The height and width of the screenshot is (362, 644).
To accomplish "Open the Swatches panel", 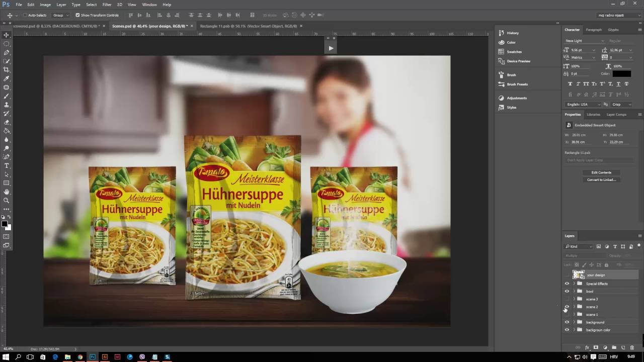I will pyautogui.click(x=514, y=51).
